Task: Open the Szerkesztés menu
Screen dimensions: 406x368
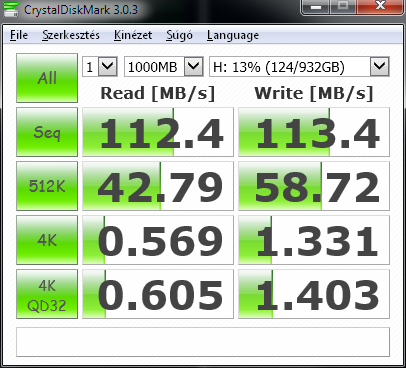Action: pos(71,35)
